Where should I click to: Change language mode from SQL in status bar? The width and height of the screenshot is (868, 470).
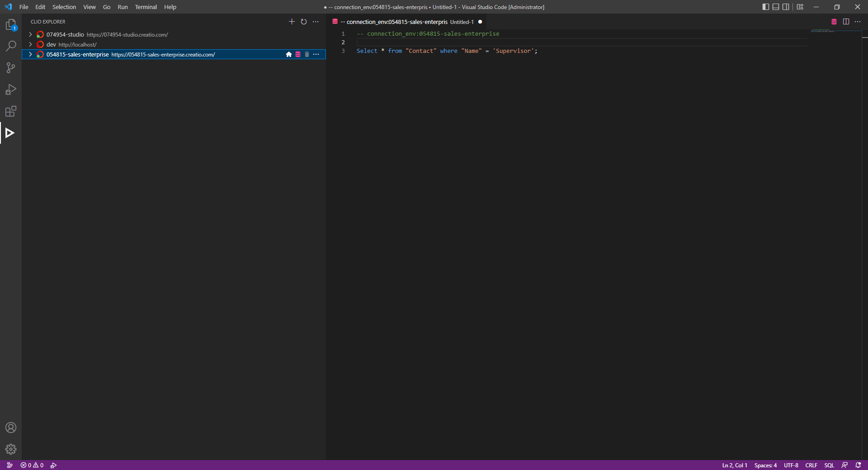pyautogui.click(x=829, y=465)
